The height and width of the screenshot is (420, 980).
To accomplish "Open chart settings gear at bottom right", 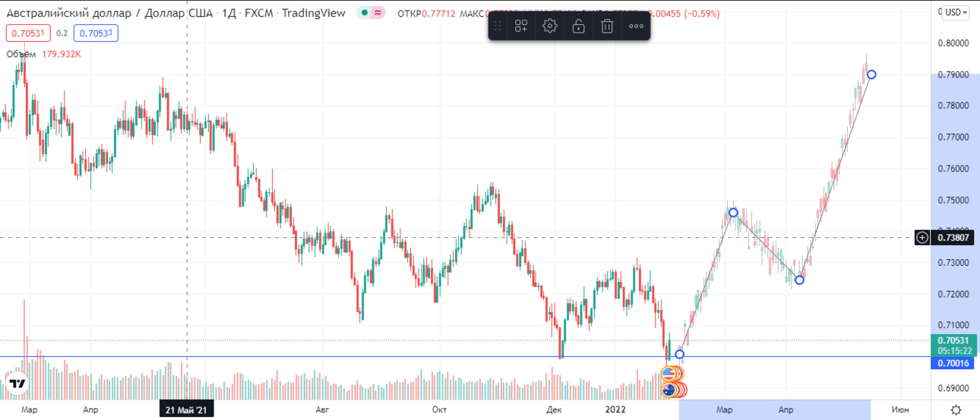I will click(x=956, y=410).
